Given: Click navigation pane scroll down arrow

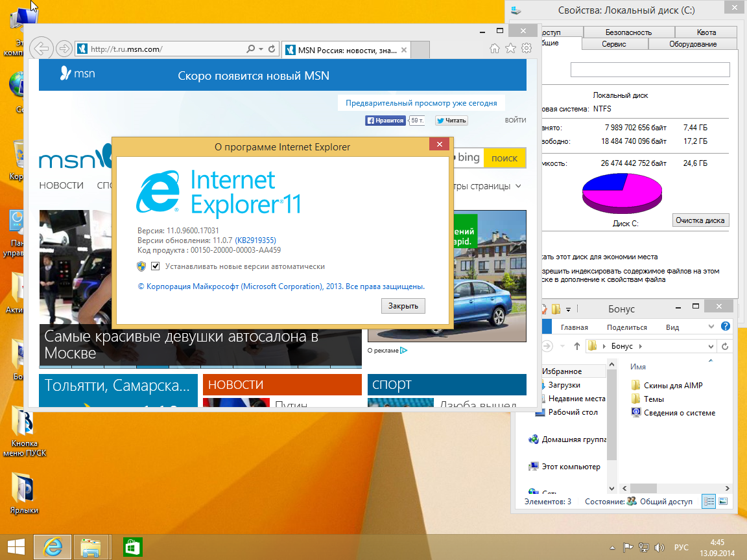Looking at the screenshot, I should point(611,488).
